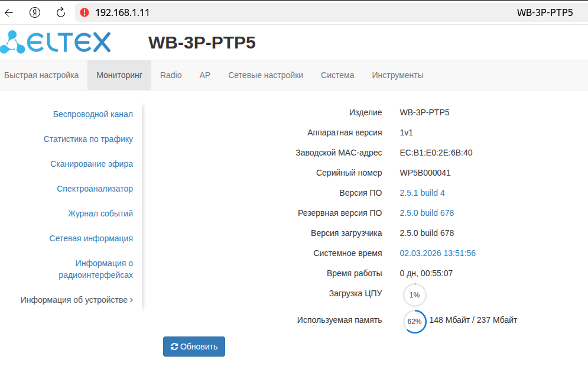This screenshot has width=588, height=369.
Task: Click memory text 148 Мбайт / 237 Мбайт
Action: [x=473, y=320]
